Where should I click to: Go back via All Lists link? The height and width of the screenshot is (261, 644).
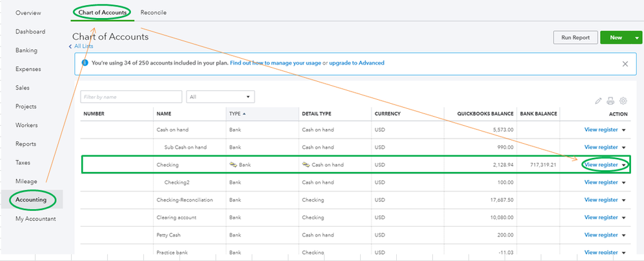(x=83, y=46)
